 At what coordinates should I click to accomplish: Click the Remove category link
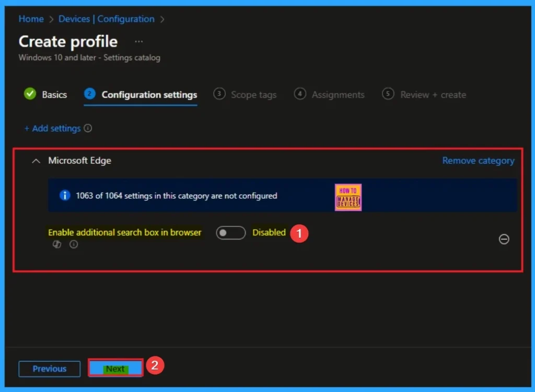(x=478, y=161)
